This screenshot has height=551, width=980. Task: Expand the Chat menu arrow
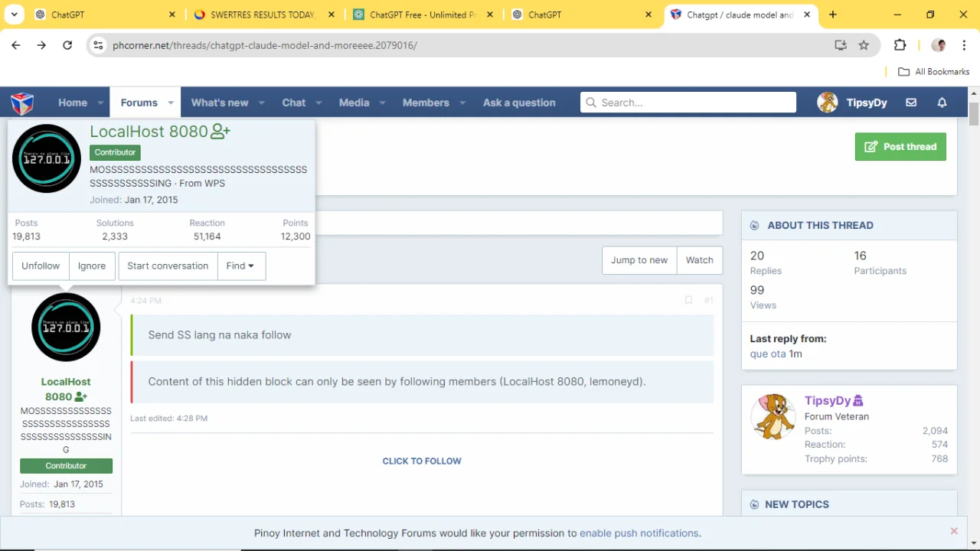pos(318,103)
